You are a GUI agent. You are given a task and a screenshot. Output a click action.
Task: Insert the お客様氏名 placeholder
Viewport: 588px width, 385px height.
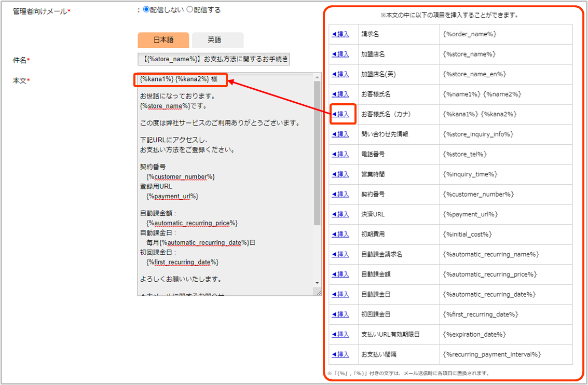[x=340, y=94]
